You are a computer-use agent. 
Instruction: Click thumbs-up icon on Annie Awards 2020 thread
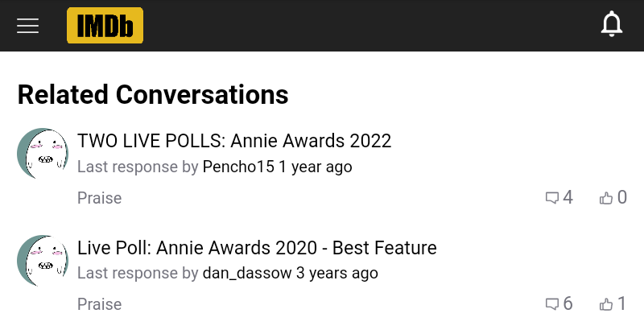pos(606,304)
